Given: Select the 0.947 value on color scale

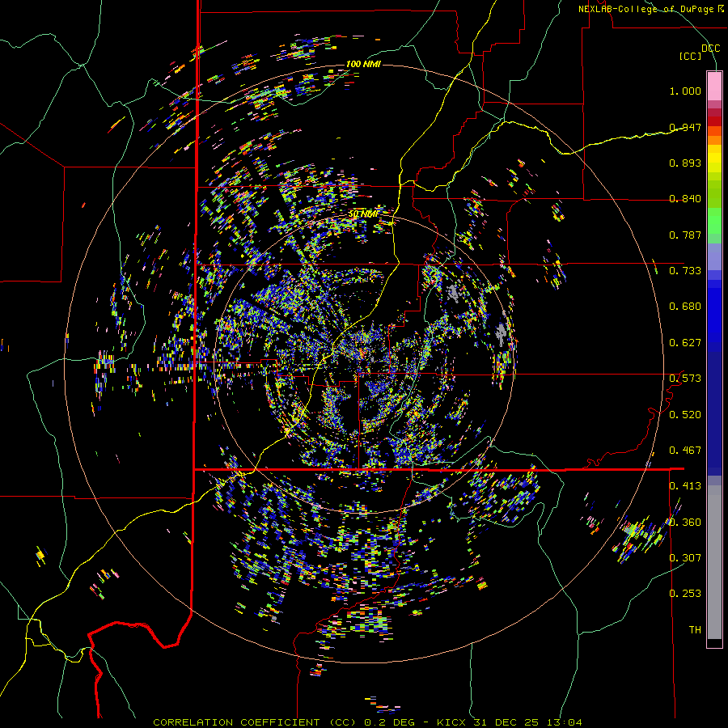Looking at the screenshot, I should pos(685,127).
